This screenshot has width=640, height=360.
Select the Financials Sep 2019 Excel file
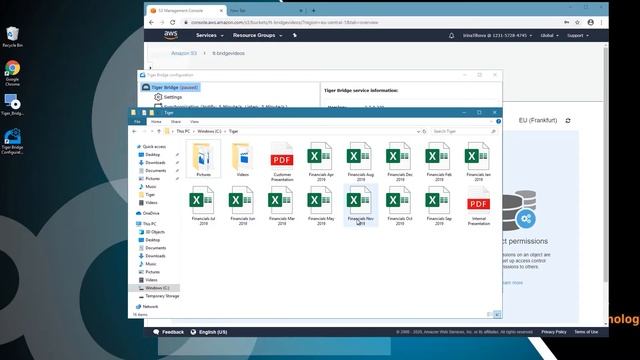click(x=439, y=205)
